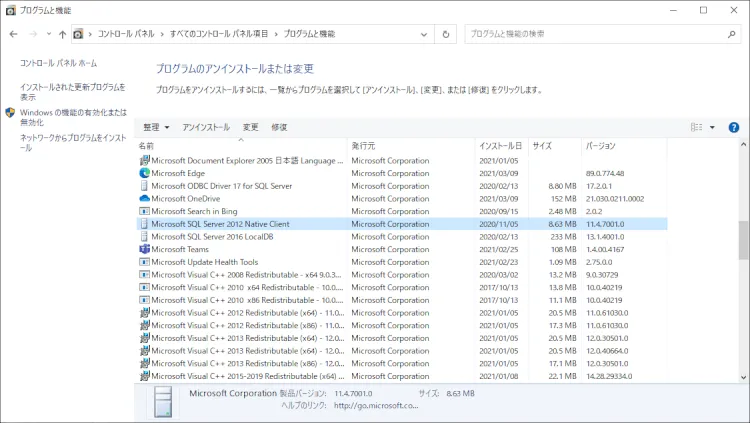Click the Windows features shield icon

coord(10,112)
